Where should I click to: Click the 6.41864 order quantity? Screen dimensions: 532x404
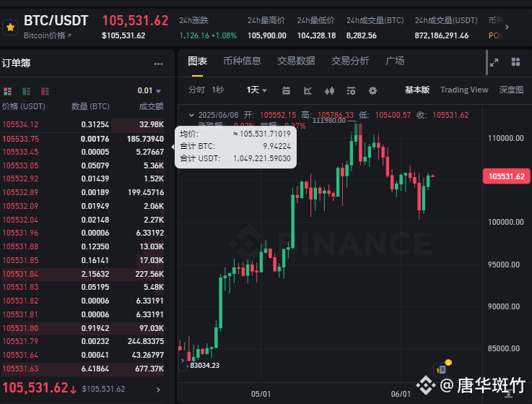tap(95, 369)
